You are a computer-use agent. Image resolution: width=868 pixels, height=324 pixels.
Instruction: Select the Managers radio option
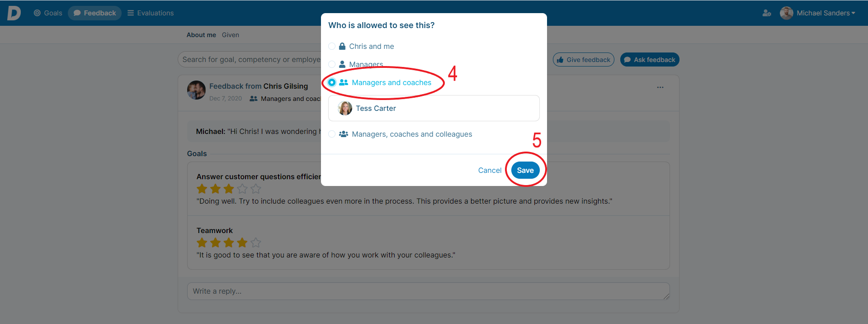pos(332,64)
